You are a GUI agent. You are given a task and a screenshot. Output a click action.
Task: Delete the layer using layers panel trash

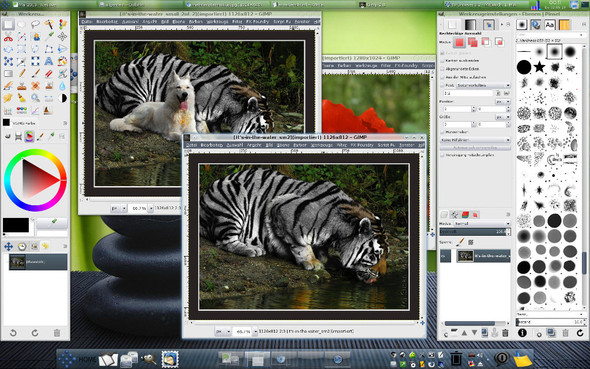coord(505,333)
